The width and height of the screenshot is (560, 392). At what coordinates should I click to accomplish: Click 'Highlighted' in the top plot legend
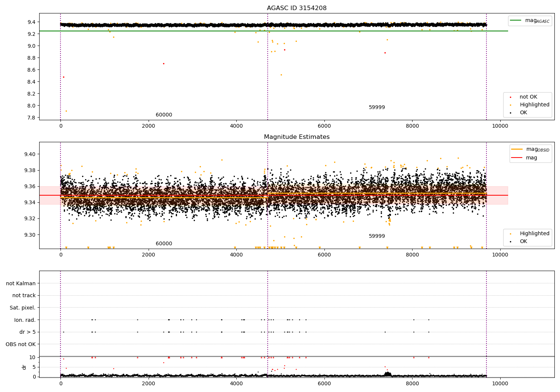point(535,105)
